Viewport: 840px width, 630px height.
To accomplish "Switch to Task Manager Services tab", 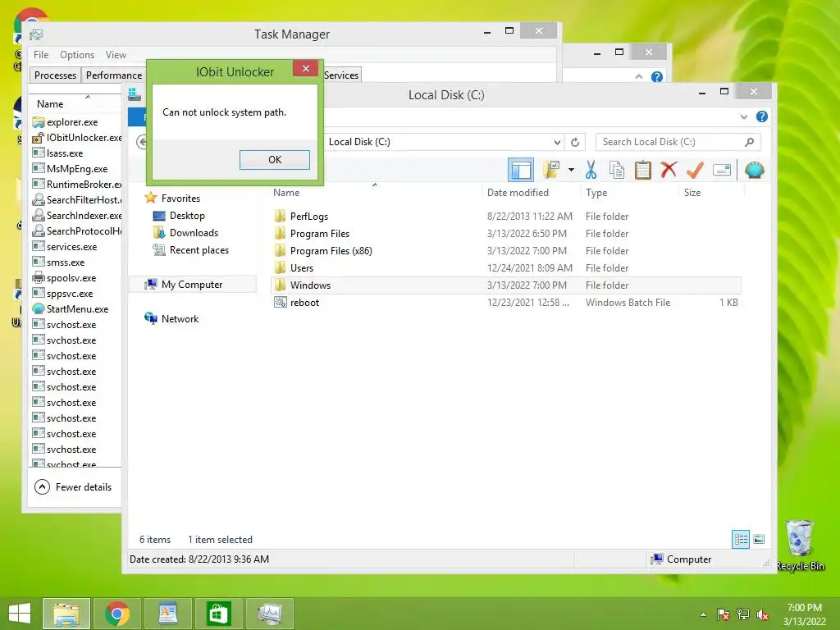I will coord(341,75).
